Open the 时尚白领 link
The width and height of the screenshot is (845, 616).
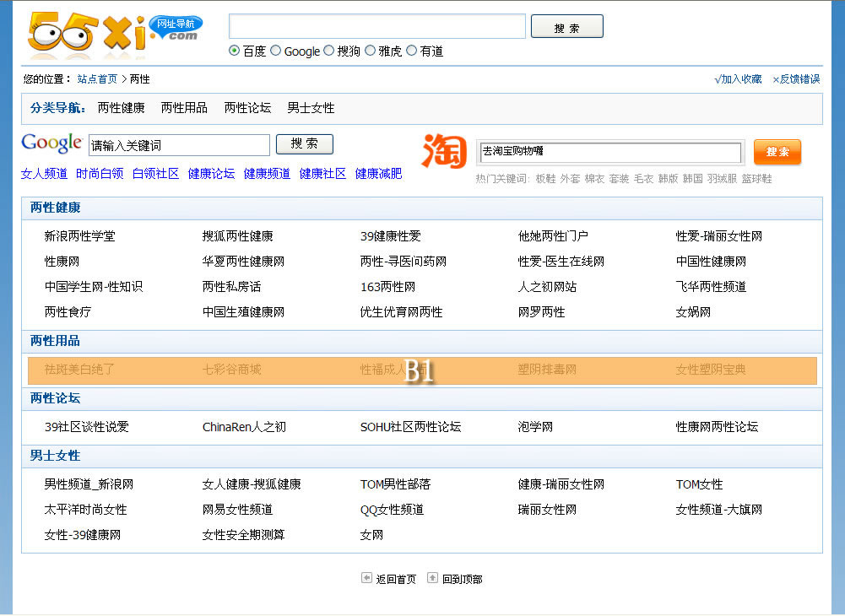(100, 174)
